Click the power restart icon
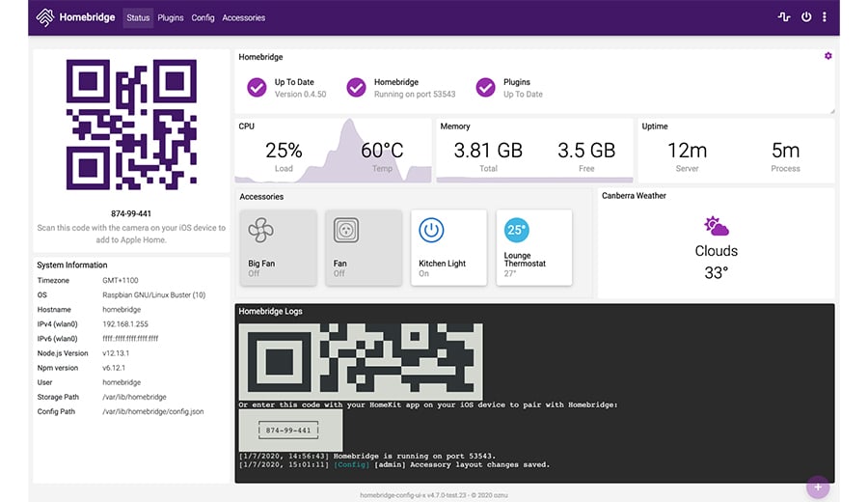Screen dimensions: 868x502 (x=806, y=17)
